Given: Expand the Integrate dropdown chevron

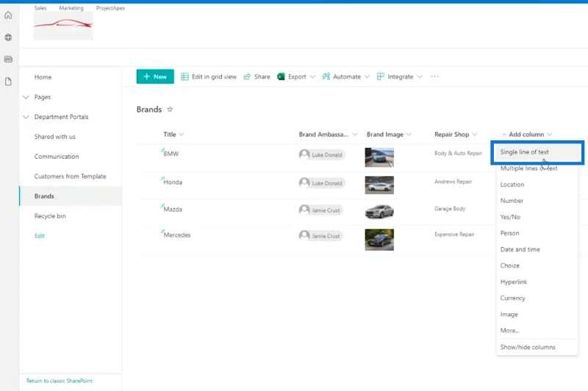Looking at the screenshot, I should click(x=420, y=76).
